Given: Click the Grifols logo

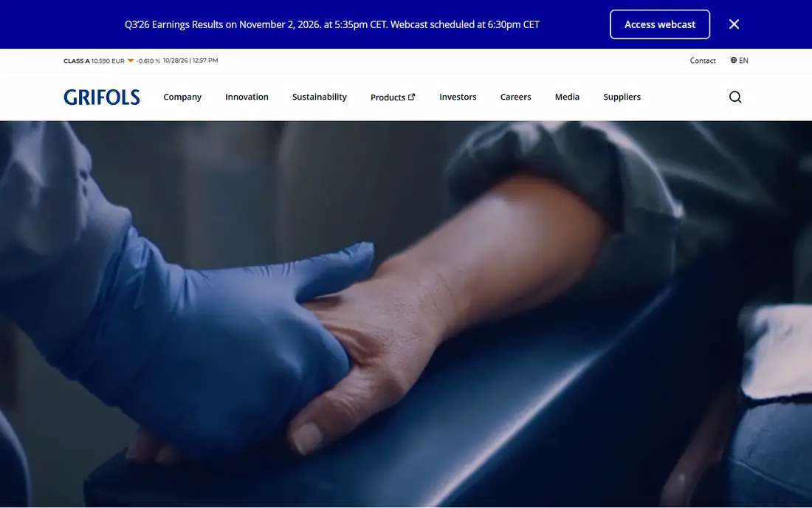Looking at the screenshot, I should [x=102, y=97].
